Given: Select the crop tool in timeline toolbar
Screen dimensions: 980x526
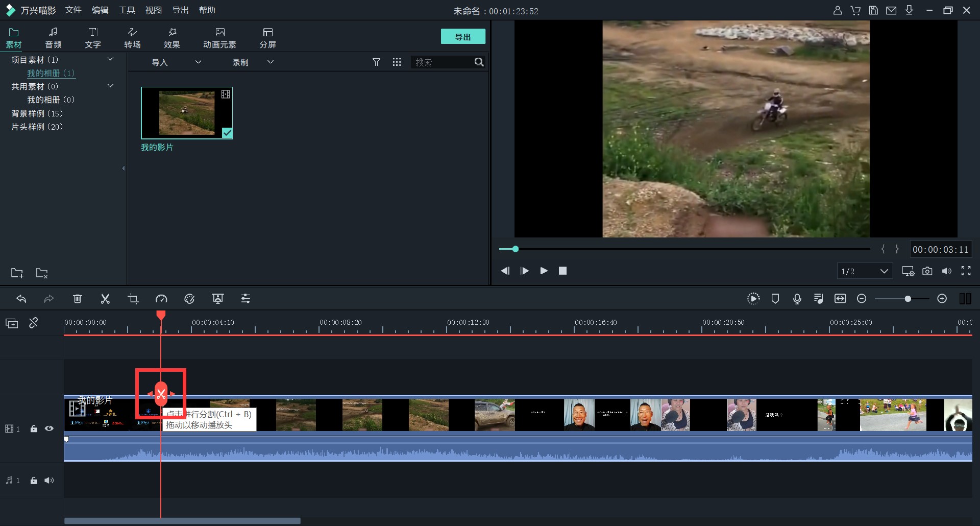Looking at the screenshot, I should tap(133, 299).
